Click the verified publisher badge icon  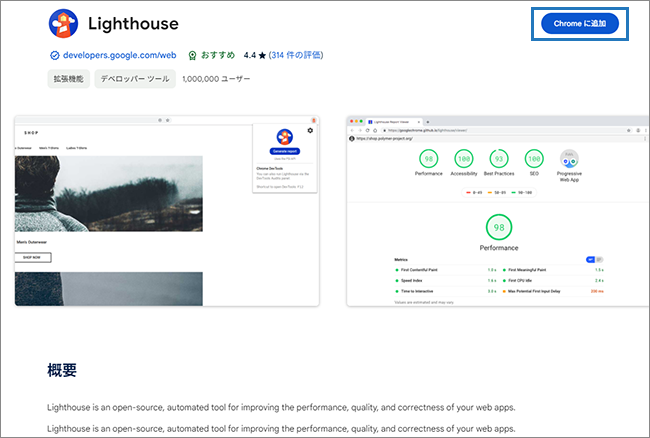pos(54,56)
